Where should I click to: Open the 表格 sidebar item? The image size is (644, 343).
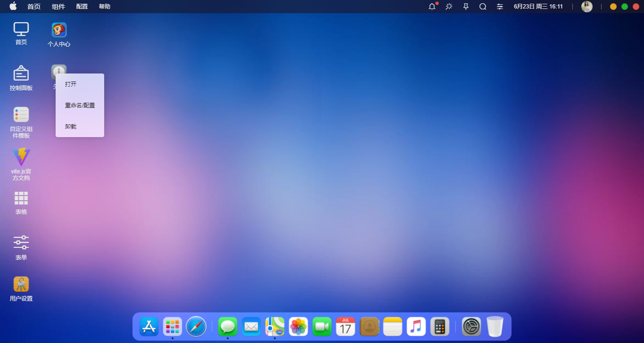point(21,203)
